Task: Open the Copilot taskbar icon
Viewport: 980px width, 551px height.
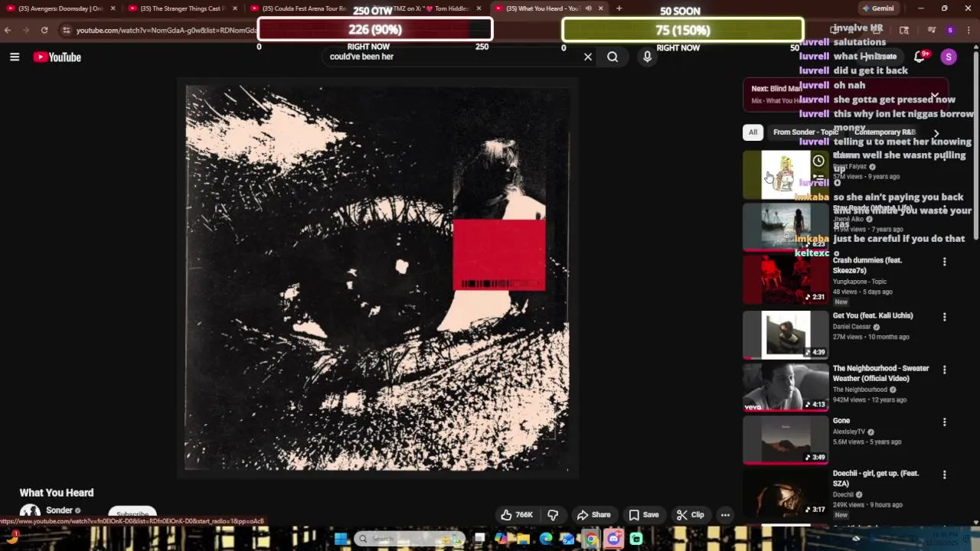Action: click(501, 539)
